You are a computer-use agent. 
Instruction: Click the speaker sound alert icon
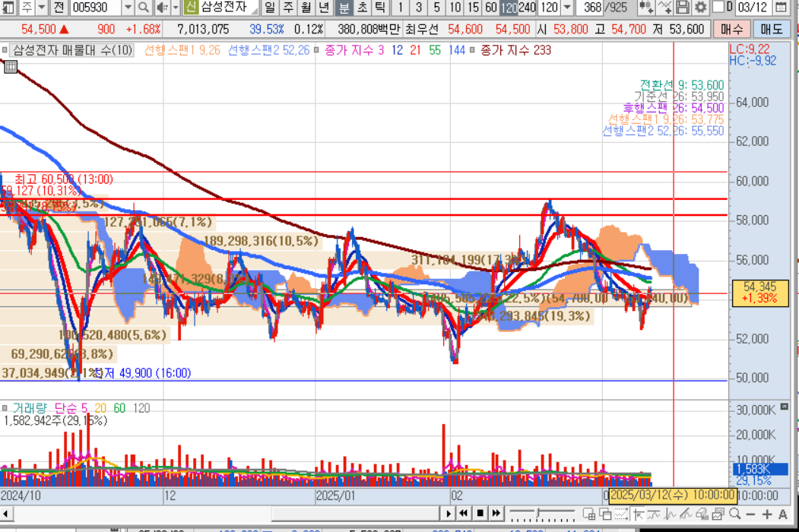[162, 8]
